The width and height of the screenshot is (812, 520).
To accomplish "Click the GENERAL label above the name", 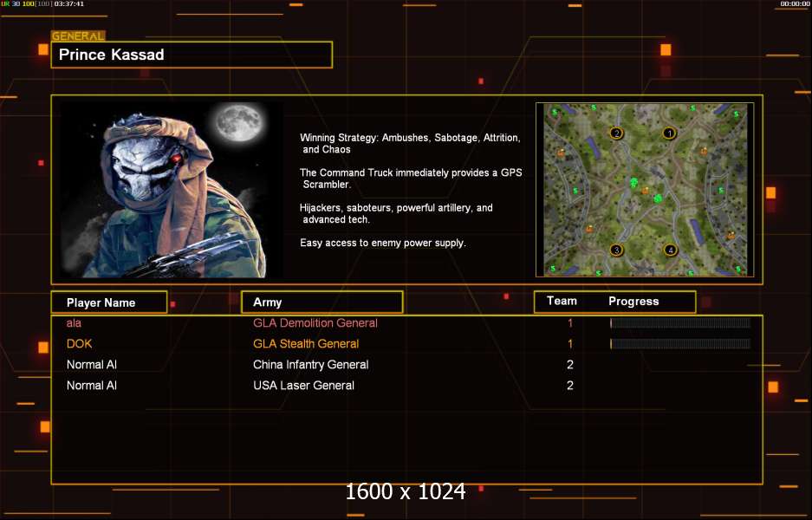I will tap(78, 36).
